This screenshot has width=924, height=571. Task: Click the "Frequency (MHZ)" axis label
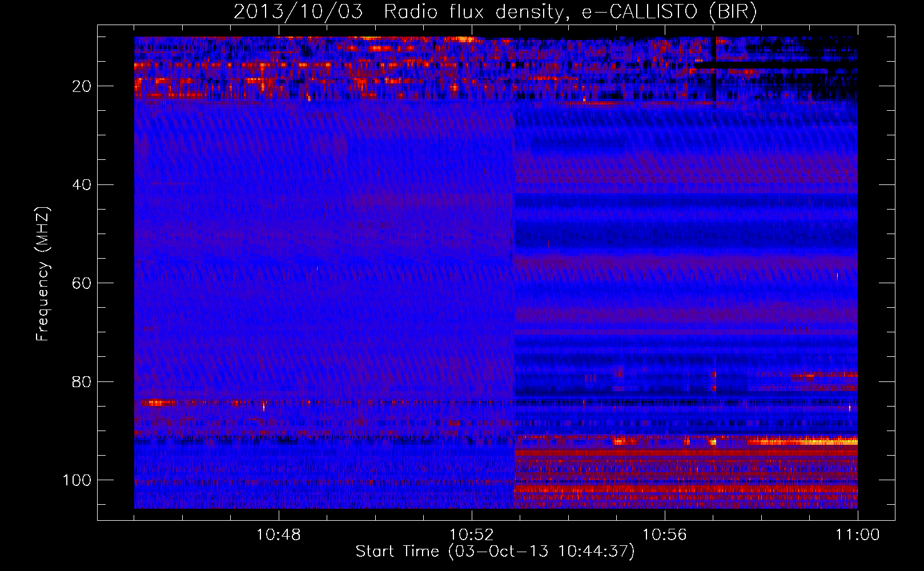(x=43, y=274)
